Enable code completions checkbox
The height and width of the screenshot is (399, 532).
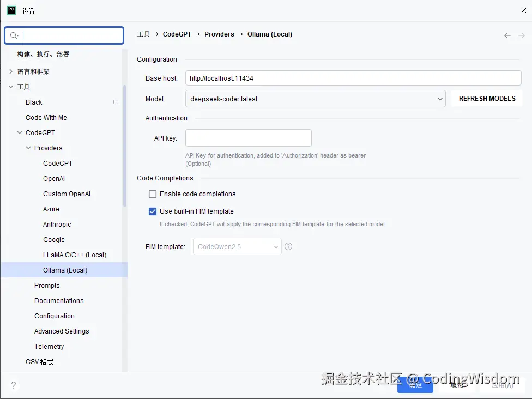[x=153, y=194]
